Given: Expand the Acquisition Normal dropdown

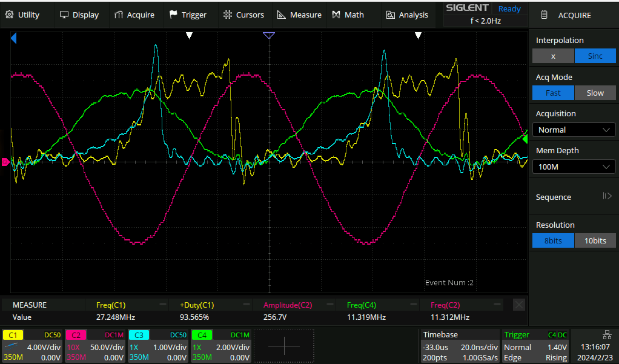Looking at the screenshot, I should (x=573, y=130).
